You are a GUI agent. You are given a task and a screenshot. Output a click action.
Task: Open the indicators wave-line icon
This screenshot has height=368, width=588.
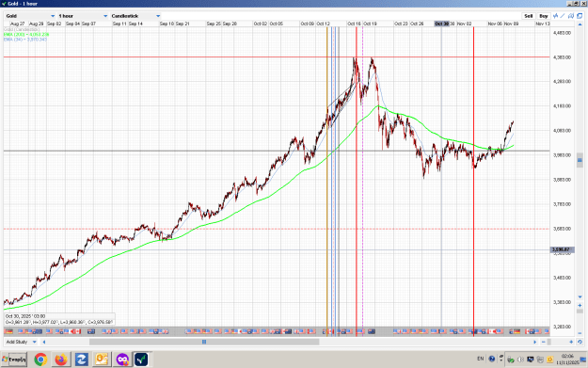click(x=555, y=16)
